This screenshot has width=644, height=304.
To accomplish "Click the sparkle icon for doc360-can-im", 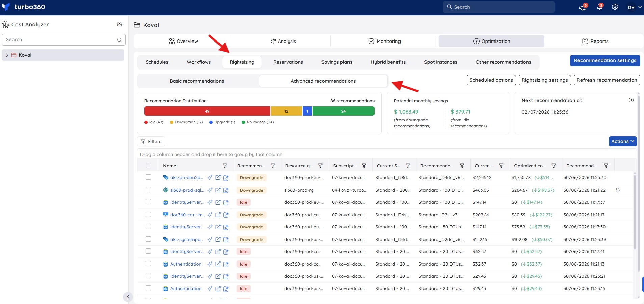I will [210, 215].
